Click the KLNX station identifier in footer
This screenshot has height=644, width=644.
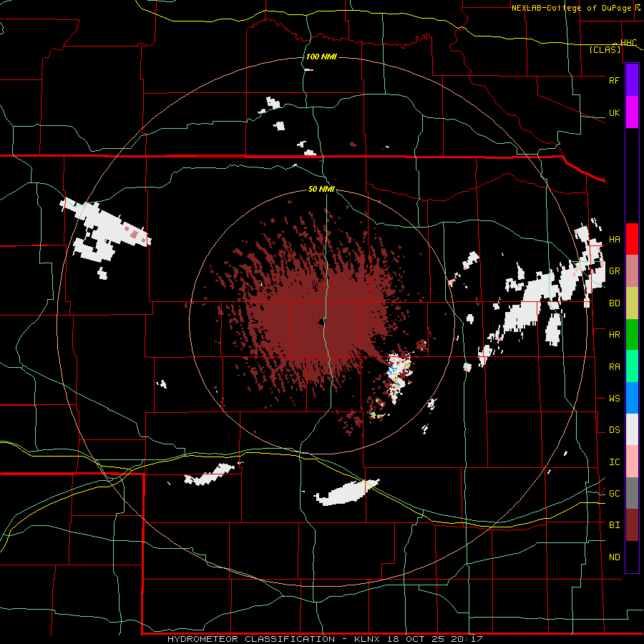point(367,639)
